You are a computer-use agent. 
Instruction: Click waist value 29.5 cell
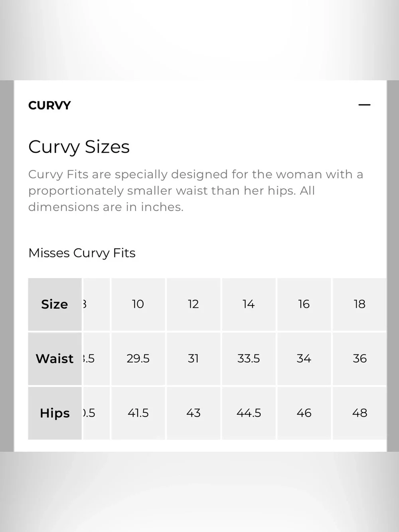coord(138,358)
